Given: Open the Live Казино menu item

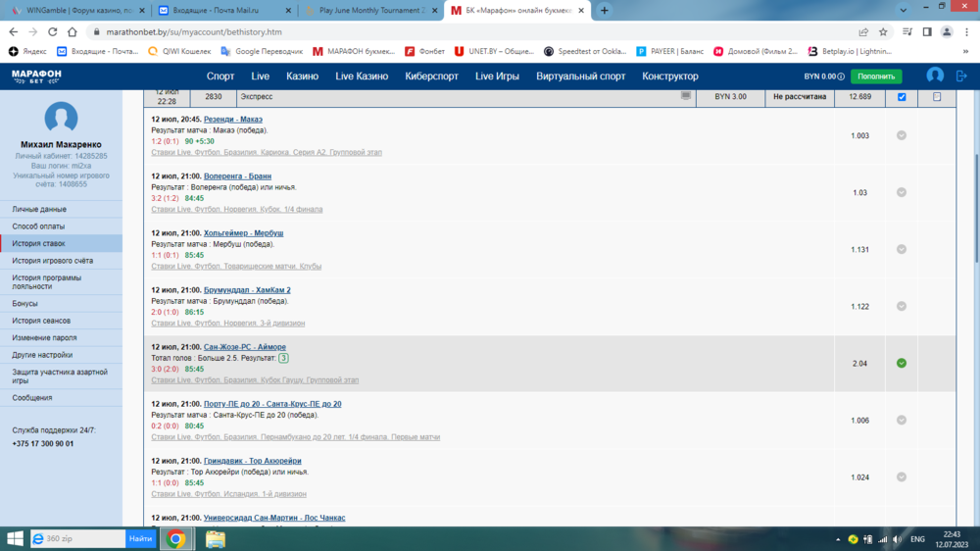Looking at the screenshot, I should (362, 76).
